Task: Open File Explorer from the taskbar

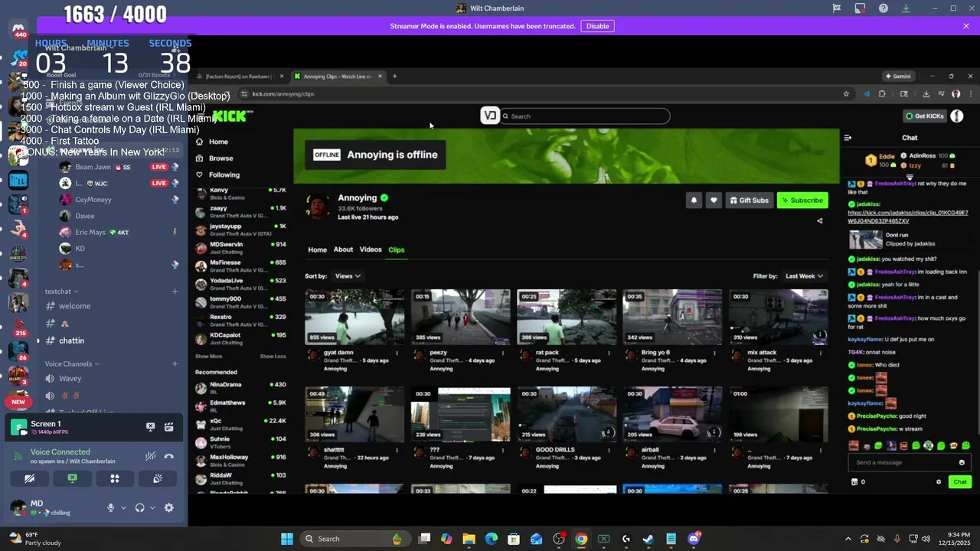Action: pyautogui.click(x=469, y=539)
